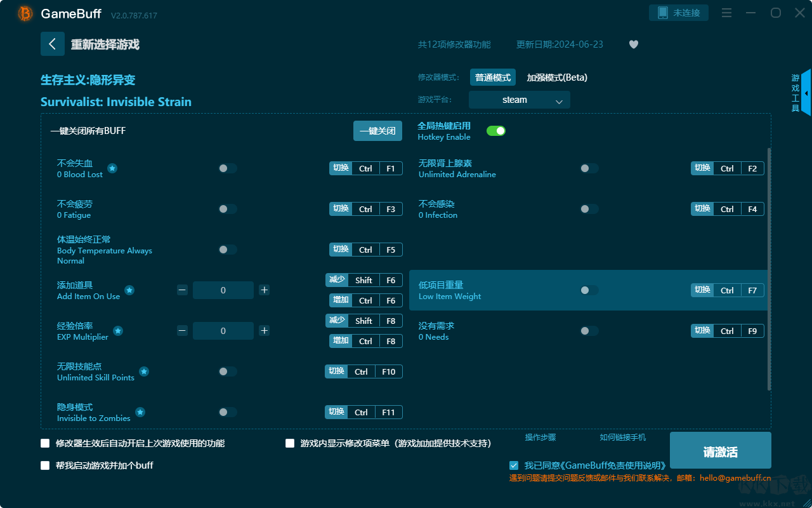812x508 pixels.
Task: Open the hamburger menu icon in title bar
Action: [x=727, y=13]
